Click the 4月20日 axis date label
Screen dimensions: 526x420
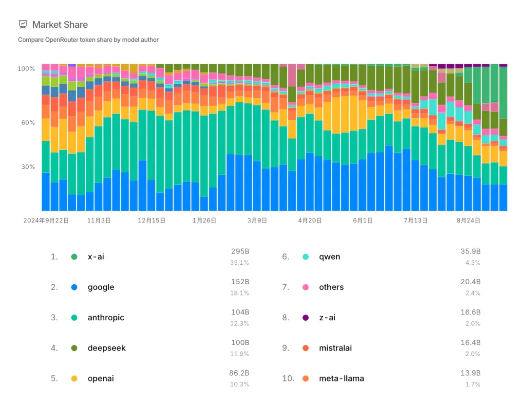[x=310, y=220]
